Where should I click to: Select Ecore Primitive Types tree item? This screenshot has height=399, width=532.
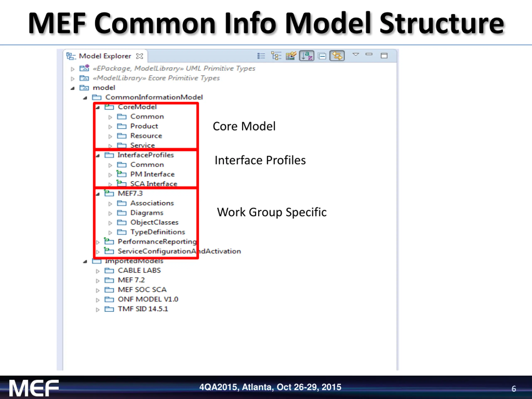point(156,78)
